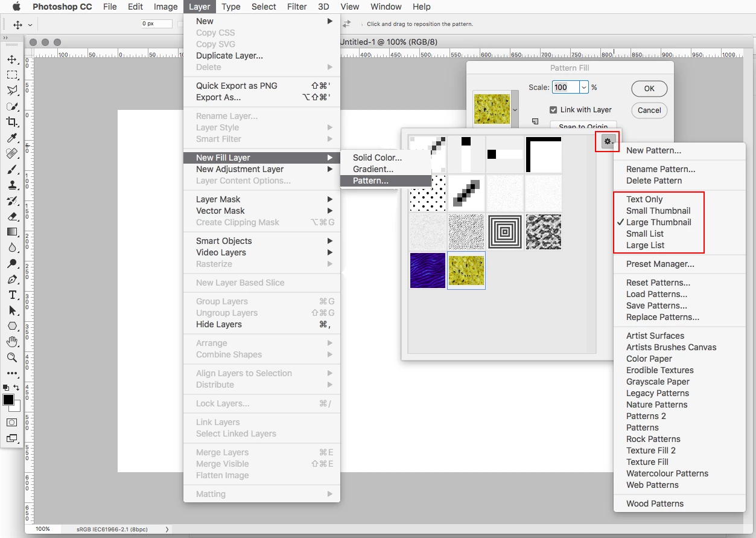Open the pattern picker gear menu
This screenshot has width=756, height=538.
point(608,143)
